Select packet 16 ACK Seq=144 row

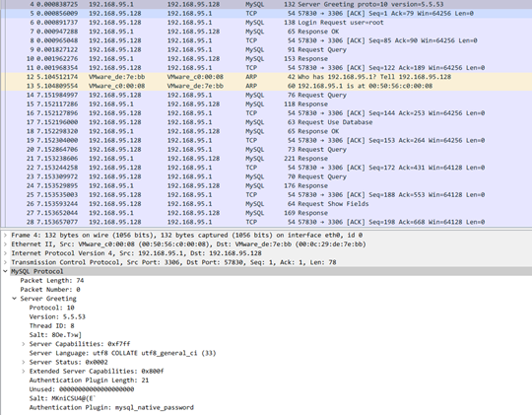[x=266, y=113]
